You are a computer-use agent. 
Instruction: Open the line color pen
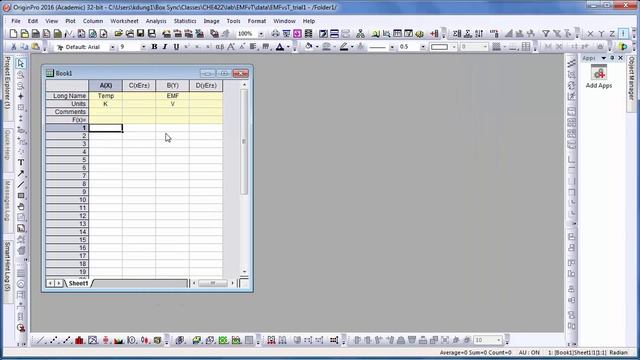[344, 47]
